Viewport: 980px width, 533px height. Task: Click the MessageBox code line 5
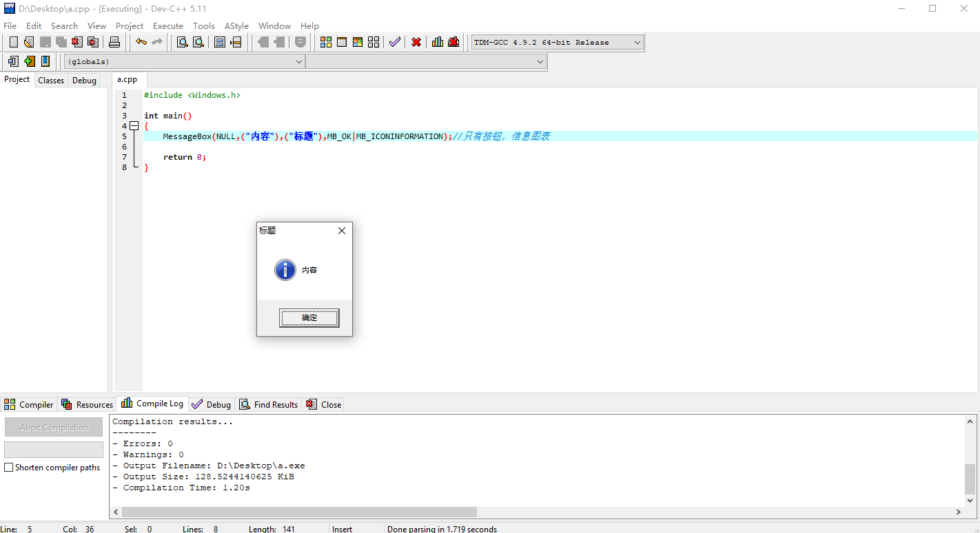[x=356, y=136]
